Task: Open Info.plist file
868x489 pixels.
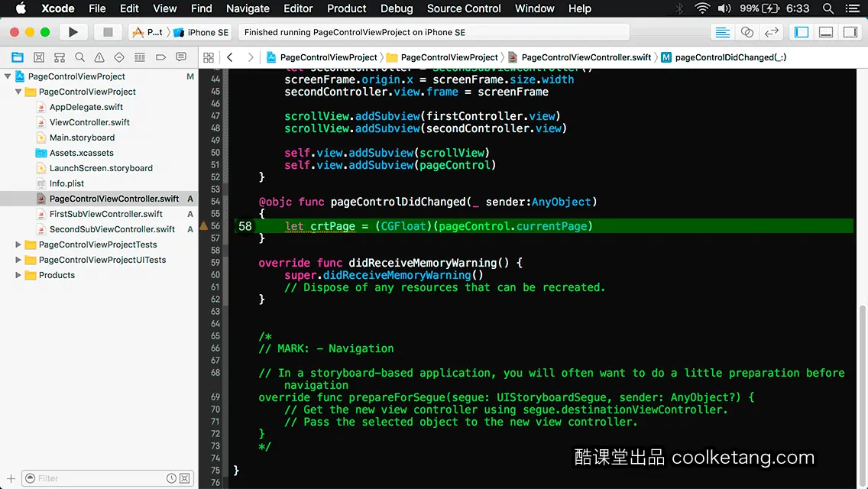Action: click(x=66, y=183)
